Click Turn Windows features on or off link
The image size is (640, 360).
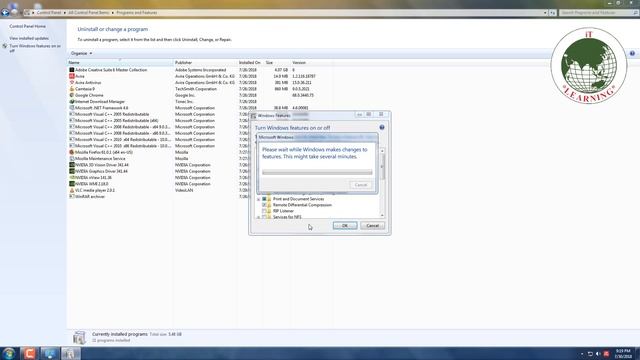point(35,48)
